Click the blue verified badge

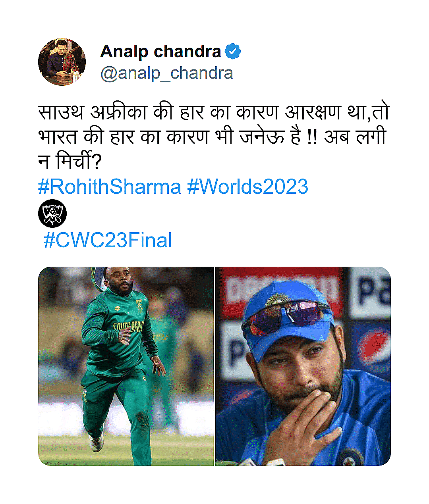[x=233, y=52]
